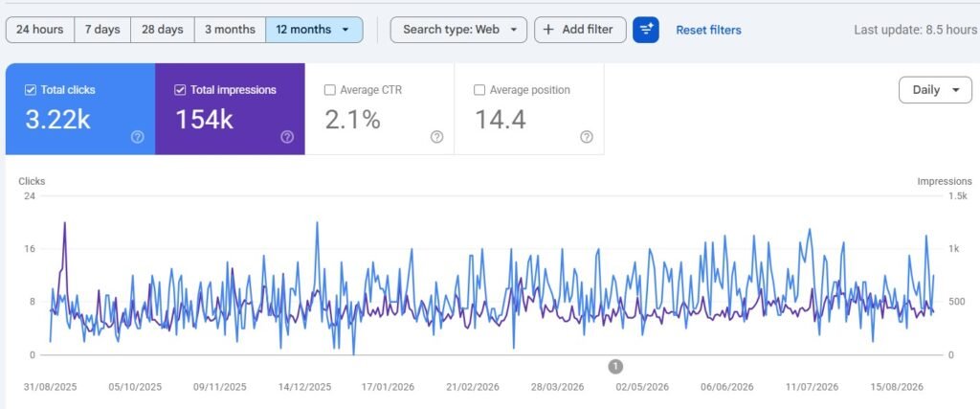Open help icon on Total clicks card
Screen dimensions: 980x409
click(x=138, y=137)
